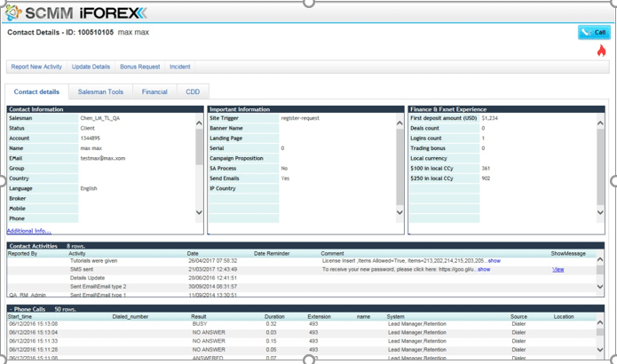This screenshot has height=364, width=617.
Task: Open Report New Activity
Action: coord(36,67)
